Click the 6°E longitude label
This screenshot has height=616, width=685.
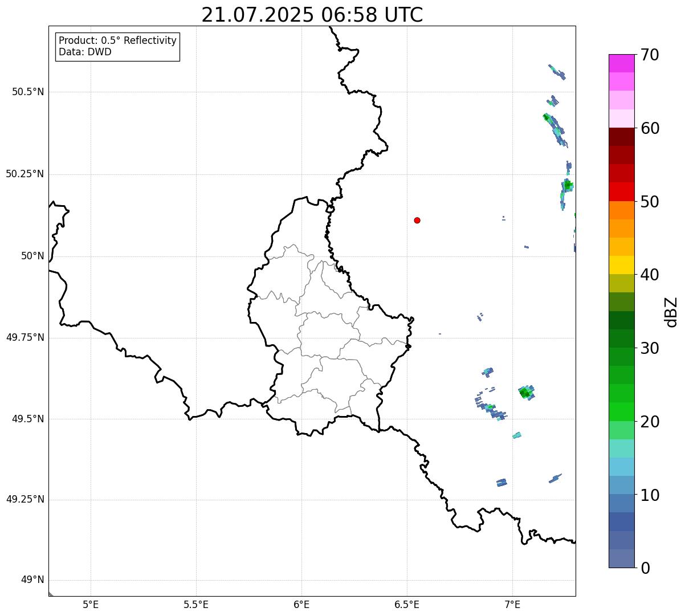point(301,604)
